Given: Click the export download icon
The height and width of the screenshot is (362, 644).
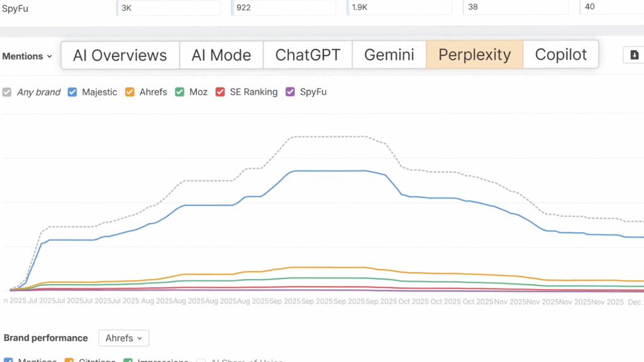Looking at the screenshot, I should [x=634, y=55].
